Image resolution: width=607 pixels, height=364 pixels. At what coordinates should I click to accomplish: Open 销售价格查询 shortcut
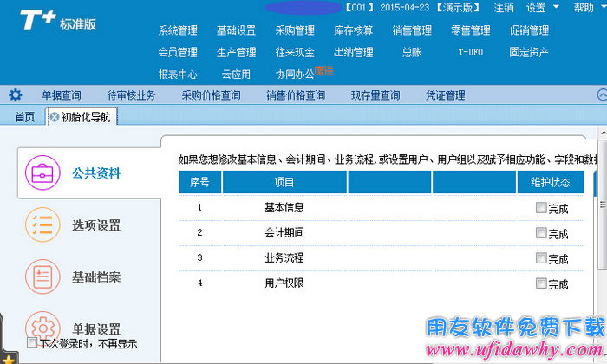(x=296, y=95)
